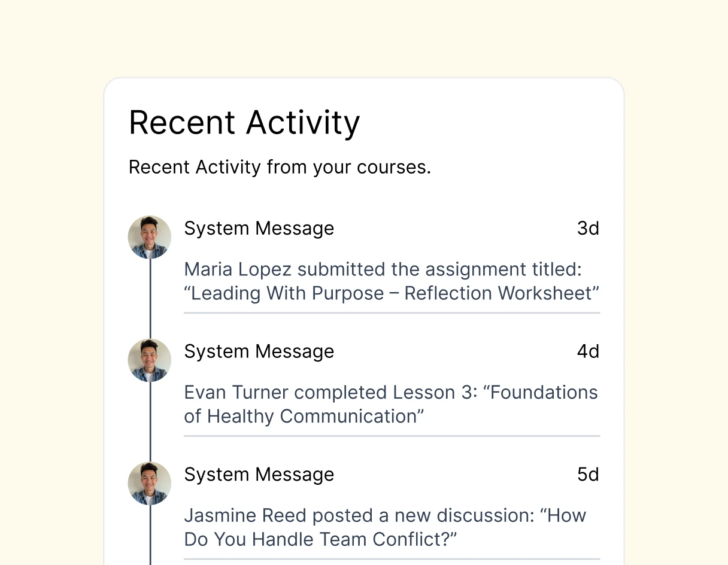The width and height of the screenshot is (728, 565).
Task: Click the subtitle about courses activity
Action: 280,167
